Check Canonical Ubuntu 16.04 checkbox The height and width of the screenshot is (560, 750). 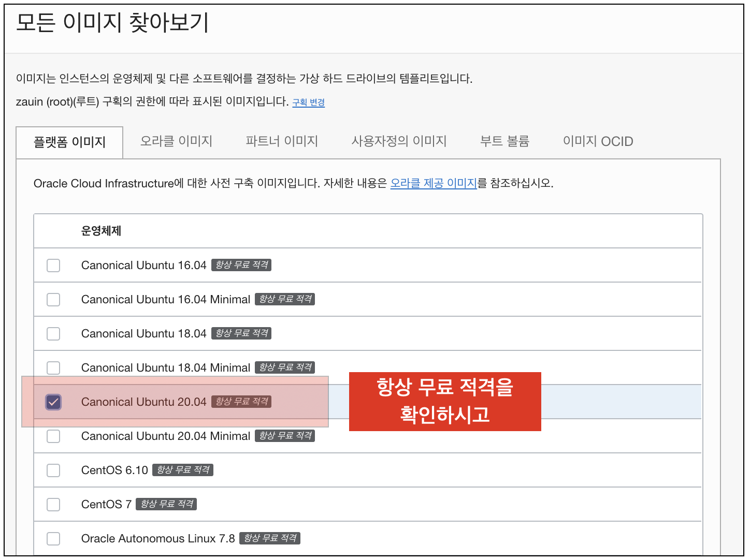point(53,266)
